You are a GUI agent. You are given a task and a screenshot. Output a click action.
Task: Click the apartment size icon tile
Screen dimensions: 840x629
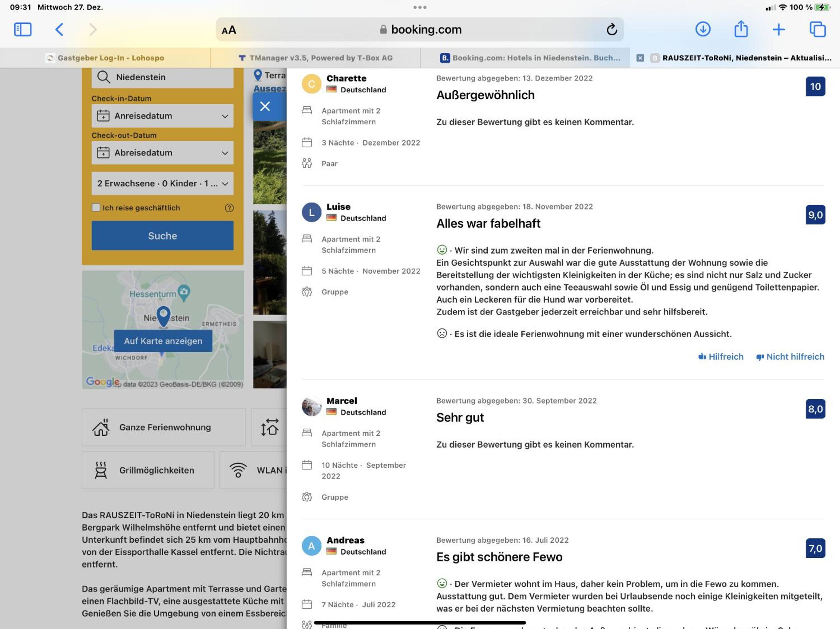(270, 427)
